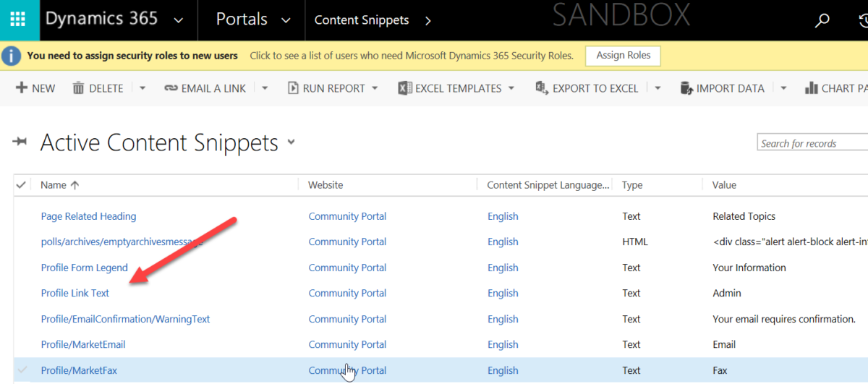The height and width of the screenshot is (384, 868).
Task: Click the 'Email' value cell
Action: pyautogui.click(x=724, y=344)
